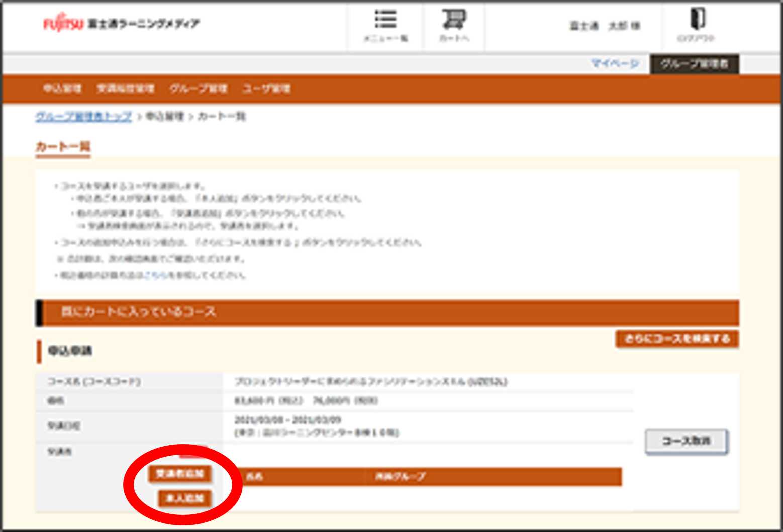The height and width of the screenshot is (532, 783).
Task: Click the 本人追加 button
Action: [x=184, y=498]
